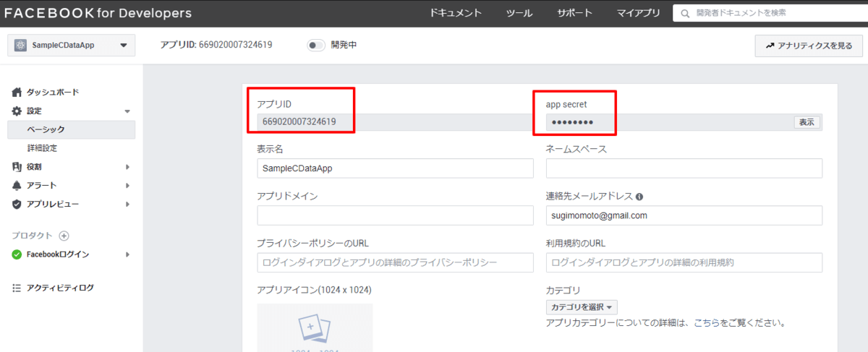Toggle the 開発中 development mode switch

[x=315, y=45]
